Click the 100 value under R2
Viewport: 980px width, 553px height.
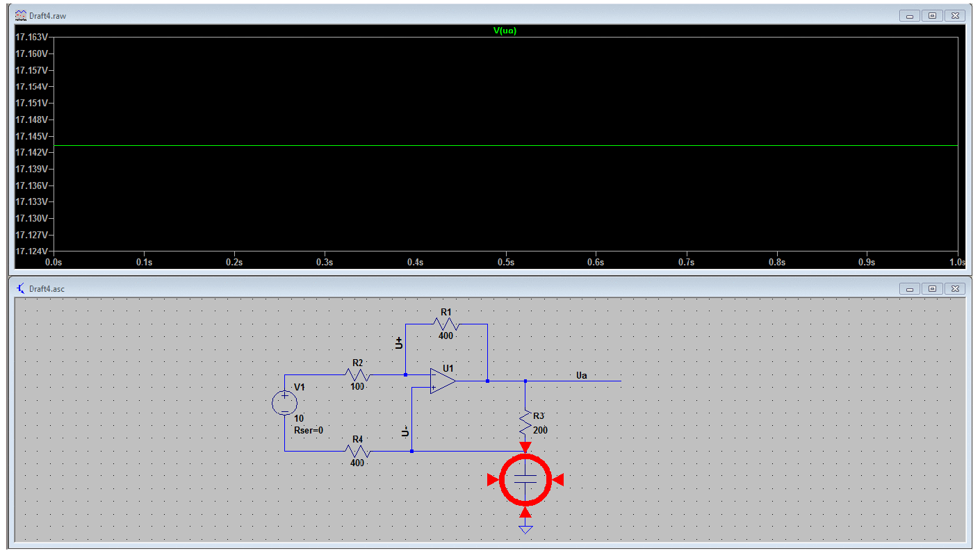click(357, 386)
